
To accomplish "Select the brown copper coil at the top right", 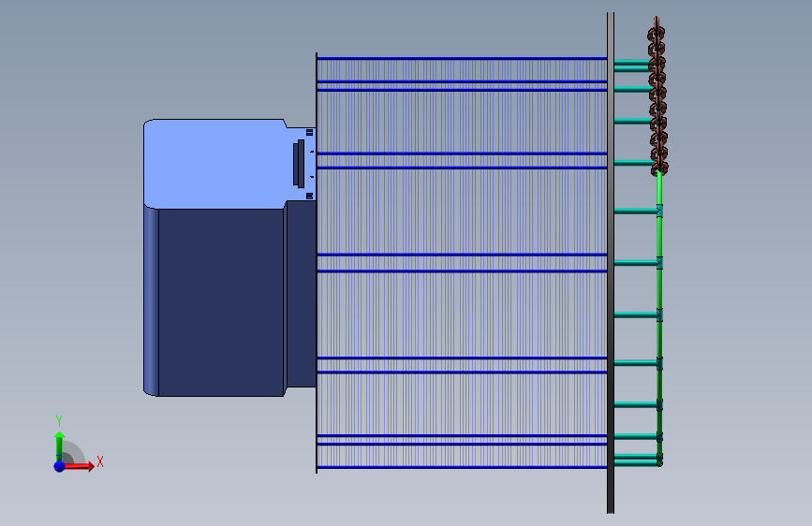I will [x=657, y=96].
